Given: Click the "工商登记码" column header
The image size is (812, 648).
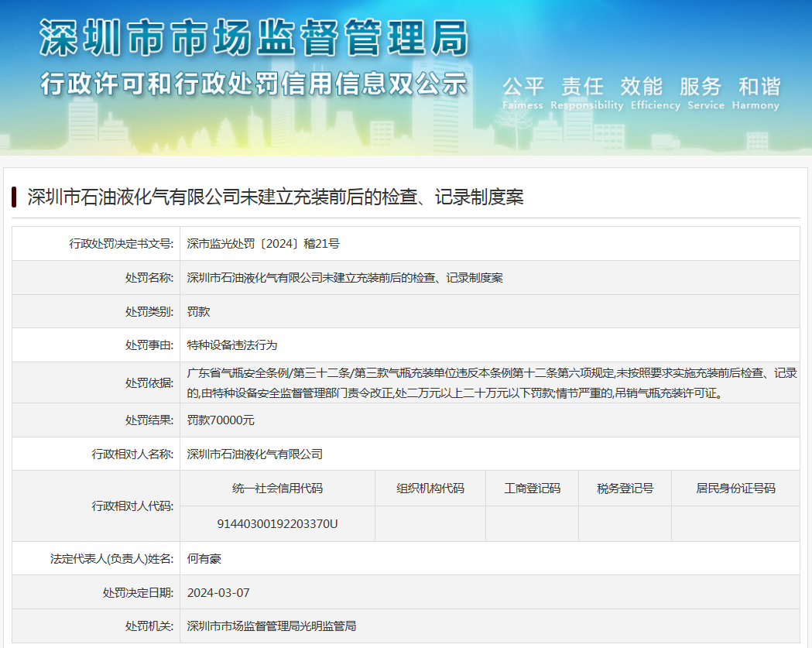Looking at the screenshot, I should coord(533,489).
